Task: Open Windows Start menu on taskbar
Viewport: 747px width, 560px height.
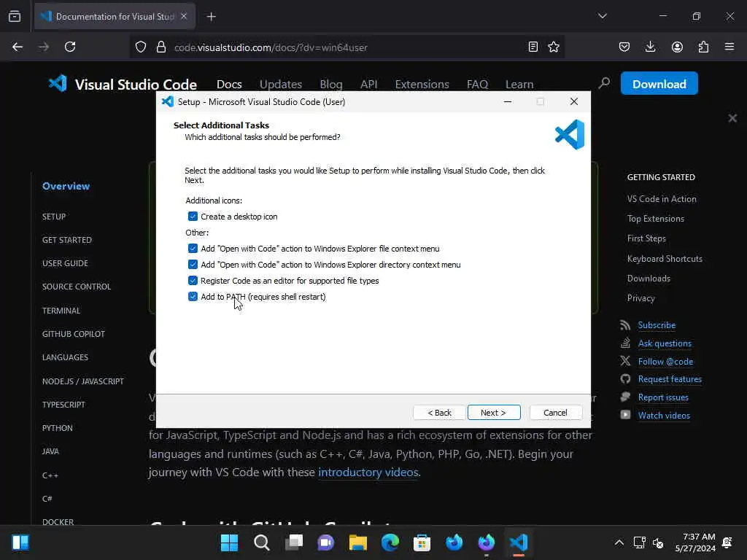Action: pyautogui.click(x=229, y=542)
